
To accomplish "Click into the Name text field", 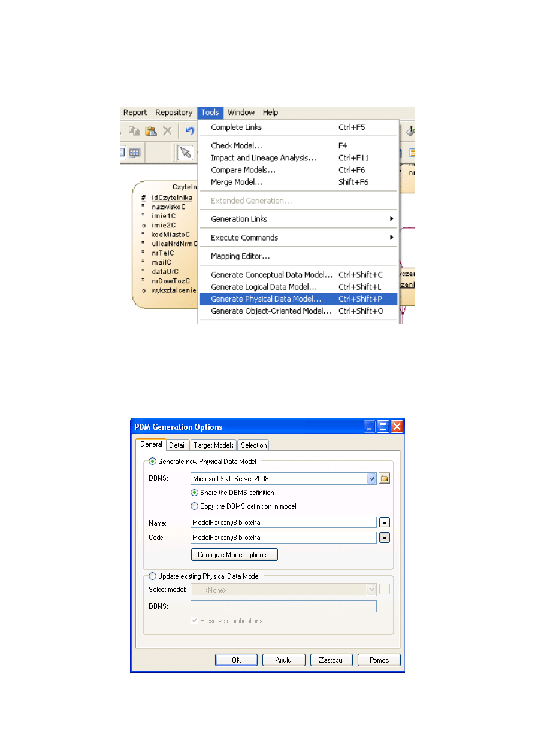I will [283, 523].
